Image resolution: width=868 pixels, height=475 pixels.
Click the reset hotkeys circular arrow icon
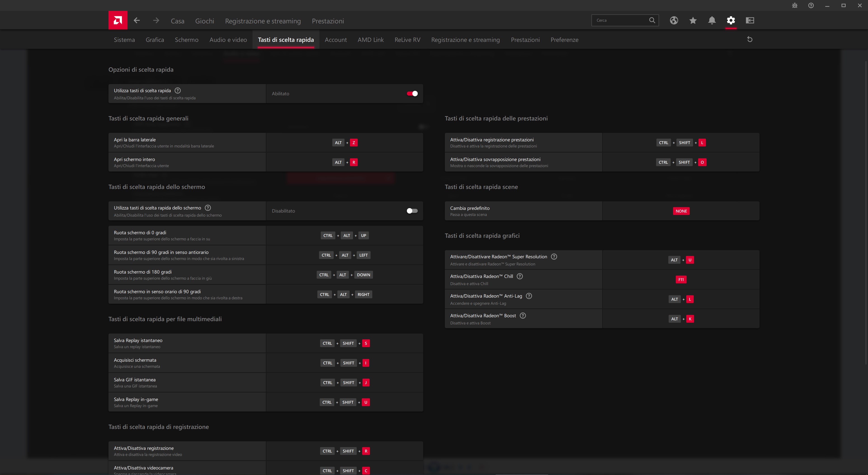coord(750,39)
